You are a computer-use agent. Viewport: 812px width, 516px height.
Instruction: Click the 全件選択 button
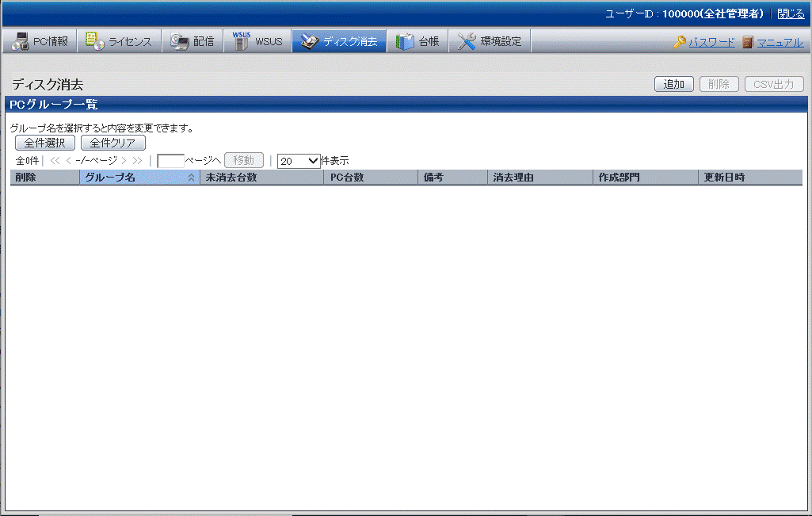point(45,143)
